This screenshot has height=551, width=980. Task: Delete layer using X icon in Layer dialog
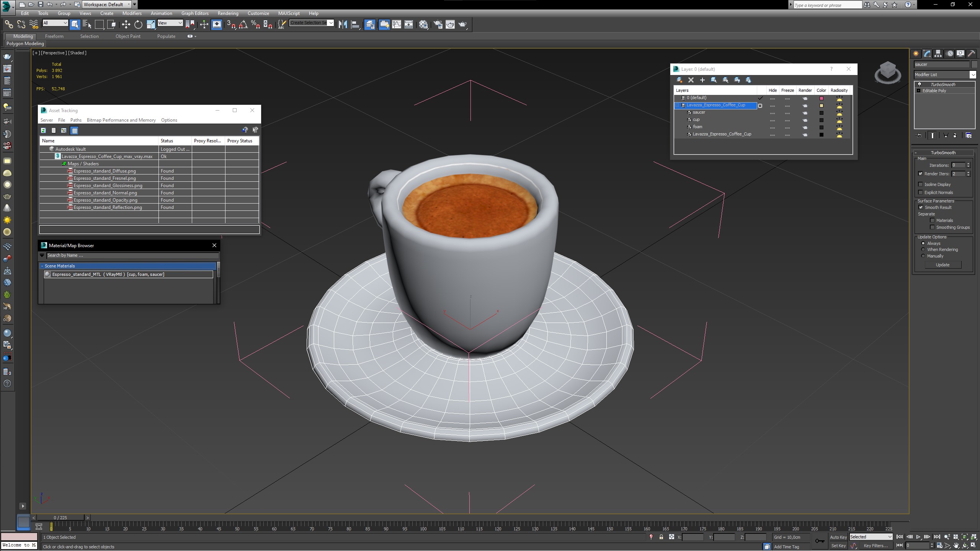[x=691, y=80]
